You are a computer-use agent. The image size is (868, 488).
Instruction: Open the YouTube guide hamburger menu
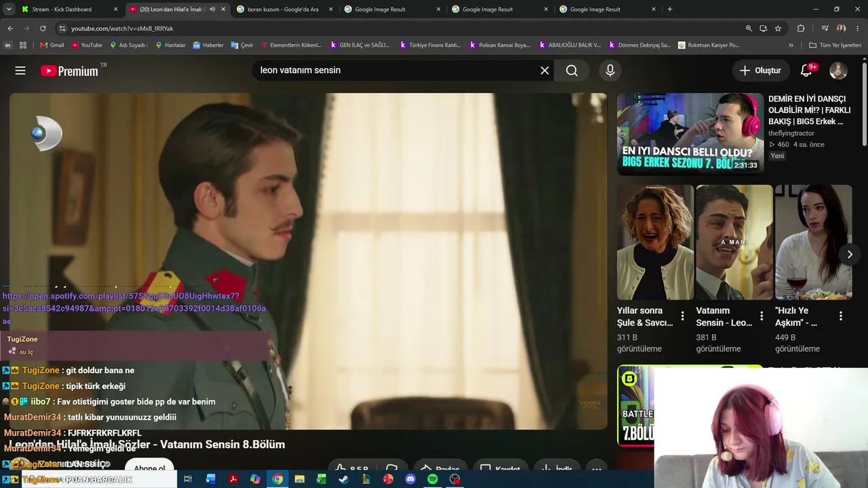20,70
